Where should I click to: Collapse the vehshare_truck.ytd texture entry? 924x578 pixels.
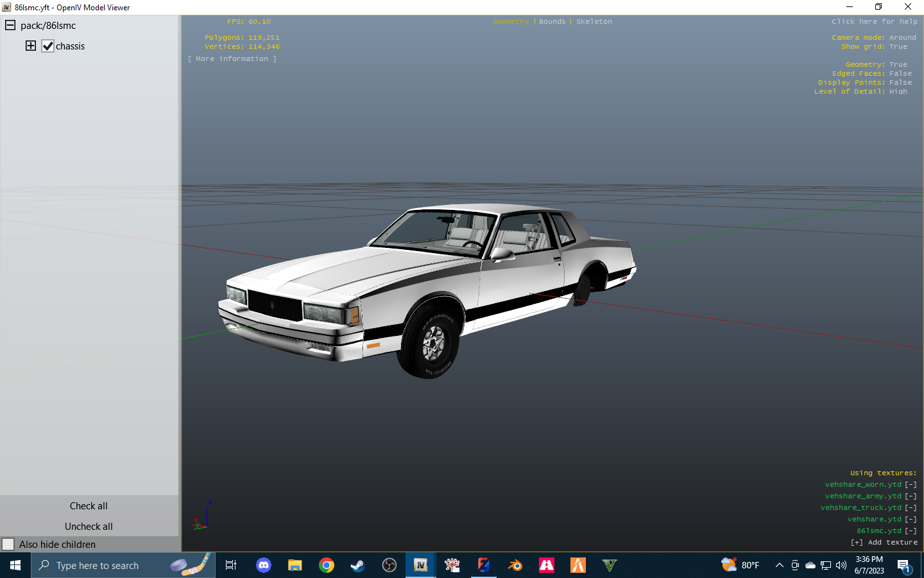pos(910,507)
